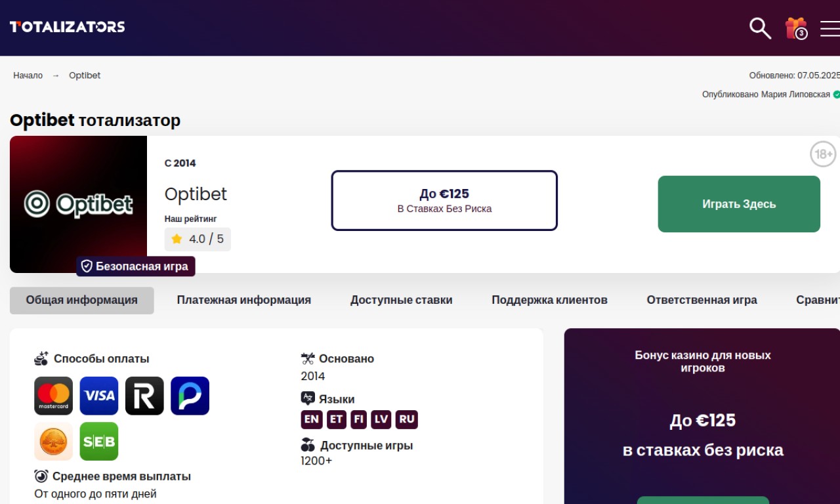Click the founded tools icon

308,358
